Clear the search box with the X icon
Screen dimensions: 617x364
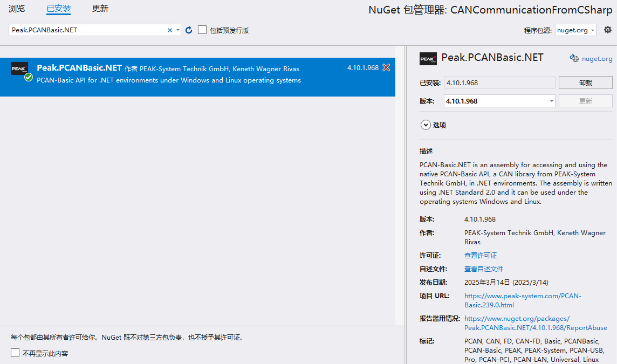coord(169,30)
